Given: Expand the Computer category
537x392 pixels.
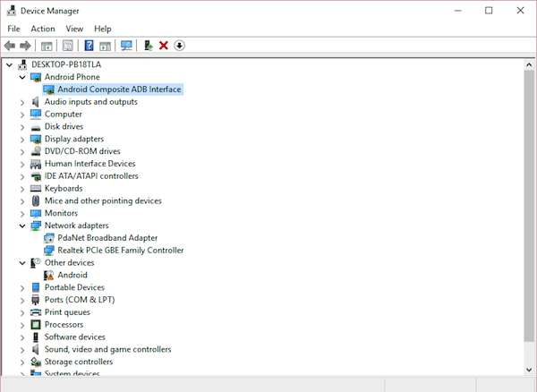Looking at the screenshot, I should pos(22,115).
